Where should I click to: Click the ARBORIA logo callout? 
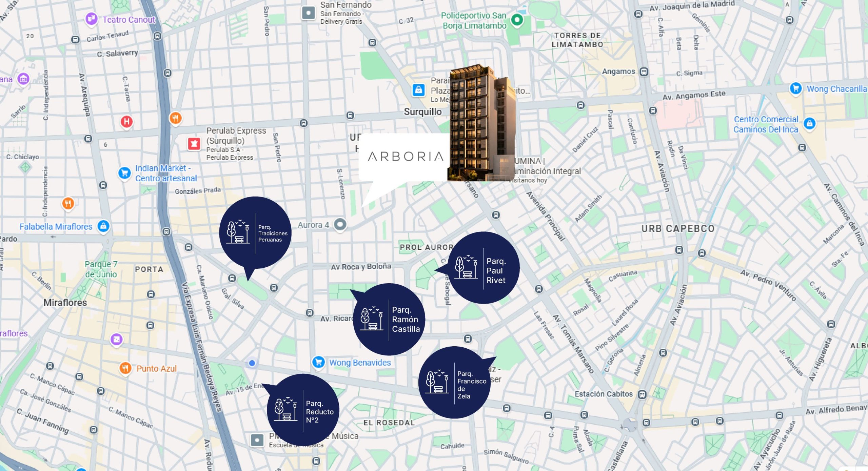(x=405, y=157)
